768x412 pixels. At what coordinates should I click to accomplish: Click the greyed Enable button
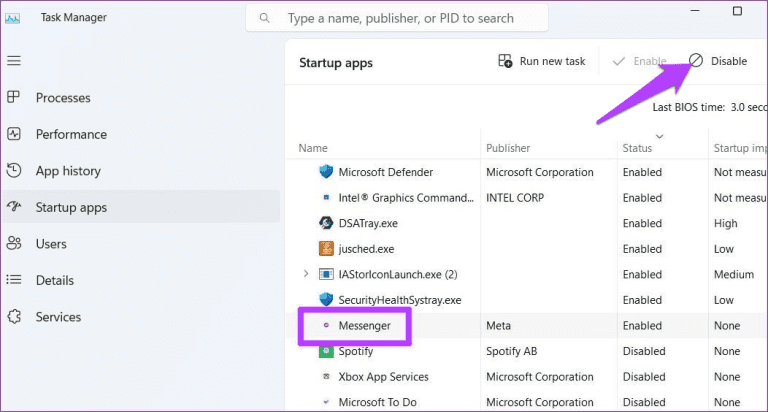[640, 61]
